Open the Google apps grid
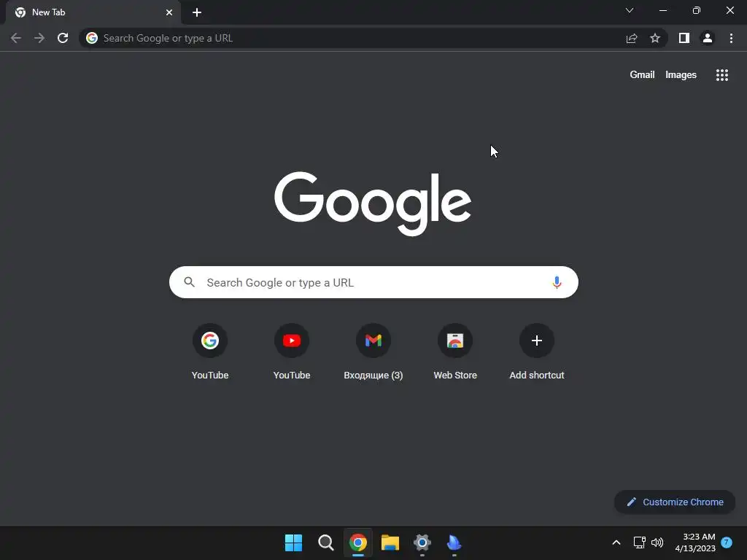Image resolution: width=747 pixels, height=560 pixels. [x=722, y=75]
